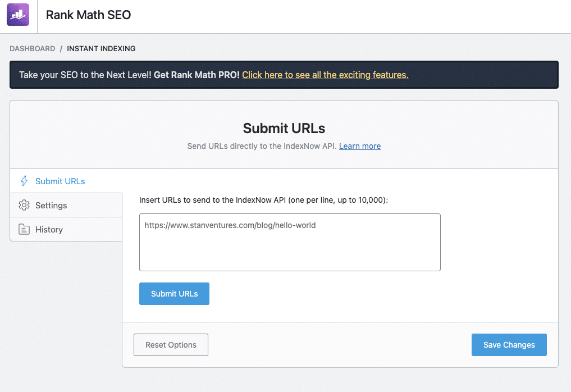Click the Instant Indexing breadcrumb text

pyautogui.click(x=101, y=48)
